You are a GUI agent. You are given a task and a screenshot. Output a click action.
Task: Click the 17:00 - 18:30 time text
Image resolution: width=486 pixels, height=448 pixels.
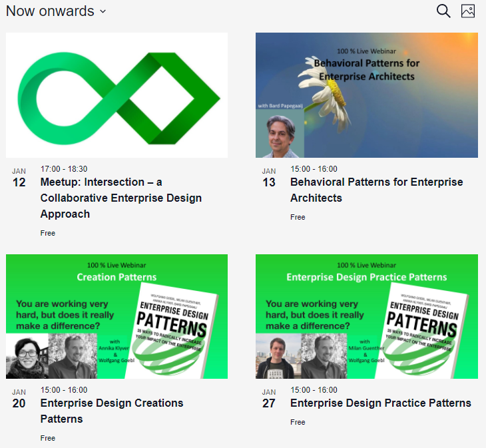point(64,169)
